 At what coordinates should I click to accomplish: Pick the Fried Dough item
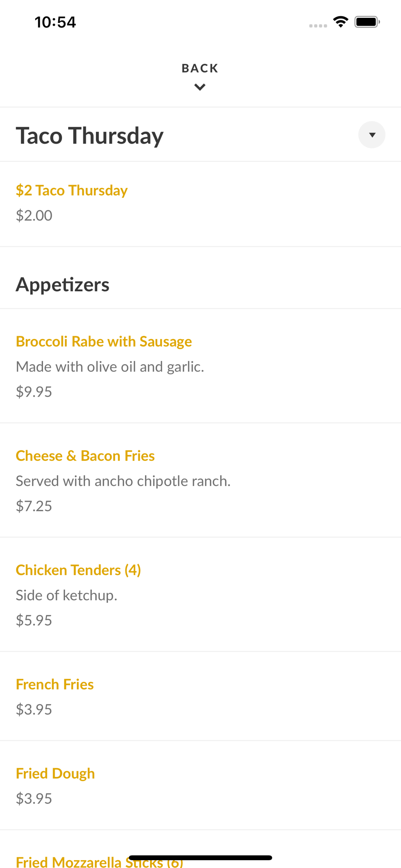tap(55, 773)
